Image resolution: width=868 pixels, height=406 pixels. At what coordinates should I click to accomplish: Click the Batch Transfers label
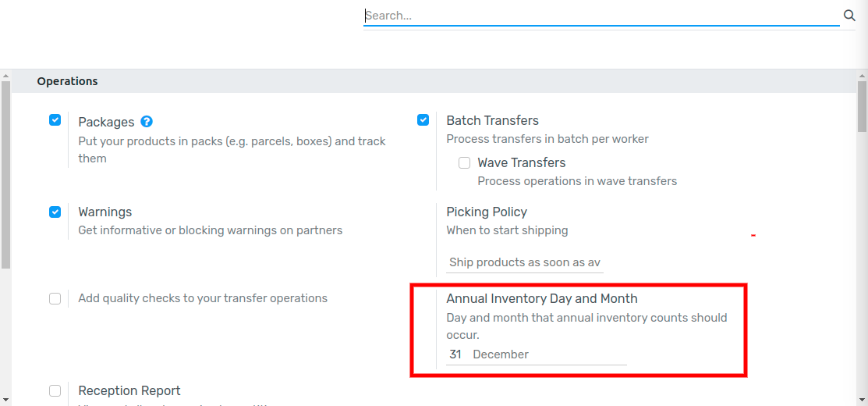coord(492,120)
